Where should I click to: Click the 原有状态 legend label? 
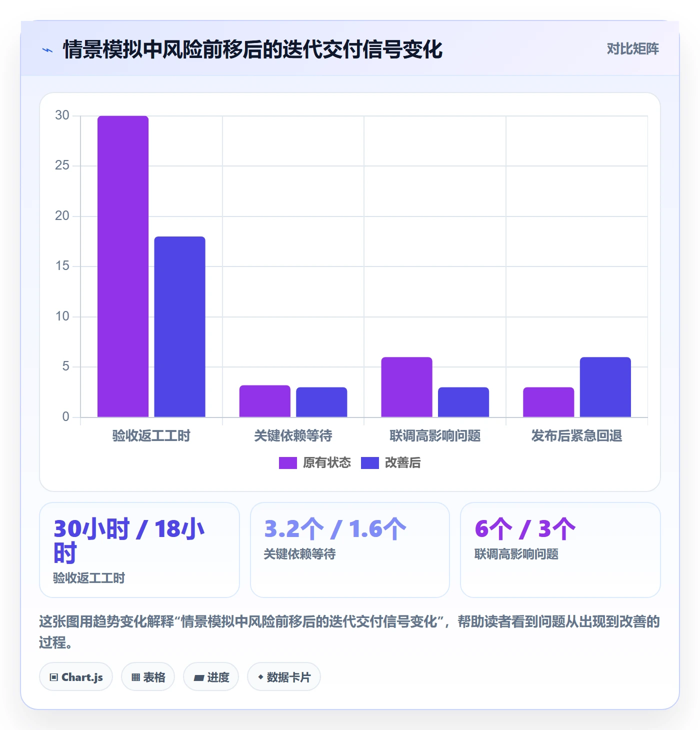326,463
